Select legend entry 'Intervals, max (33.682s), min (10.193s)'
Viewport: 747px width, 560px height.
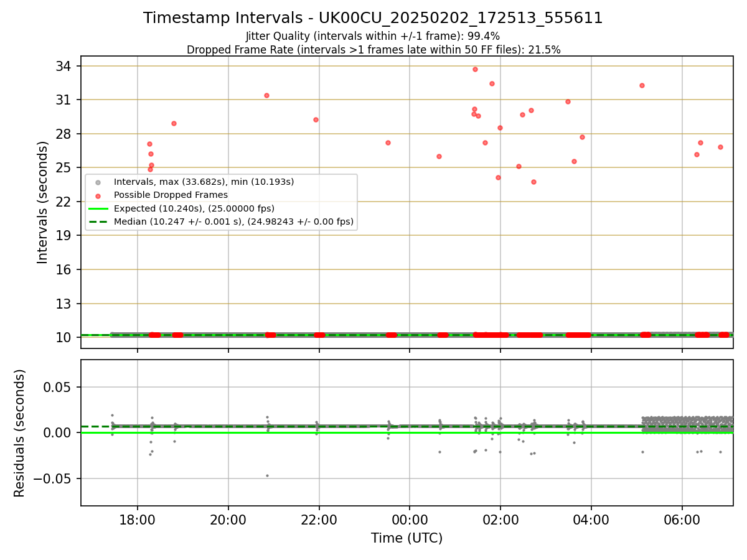[x=204, y=182]
